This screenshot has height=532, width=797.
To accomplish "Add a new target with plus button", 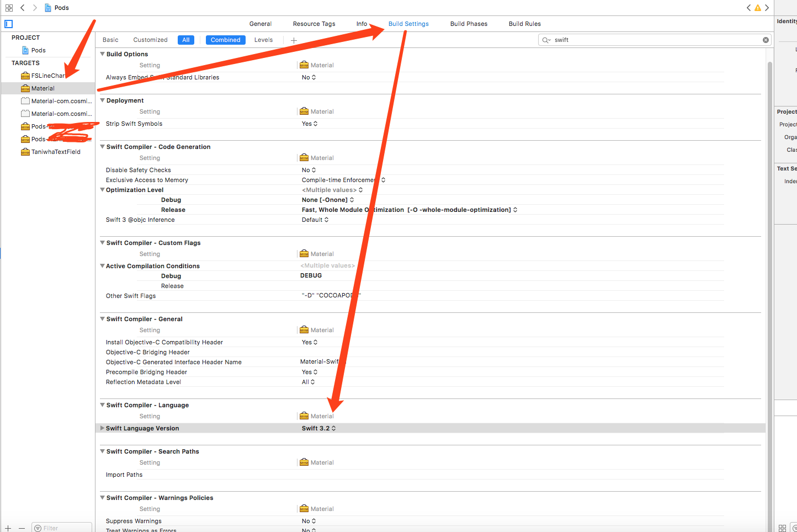I will pyautogui.click(x=8, y=528).
